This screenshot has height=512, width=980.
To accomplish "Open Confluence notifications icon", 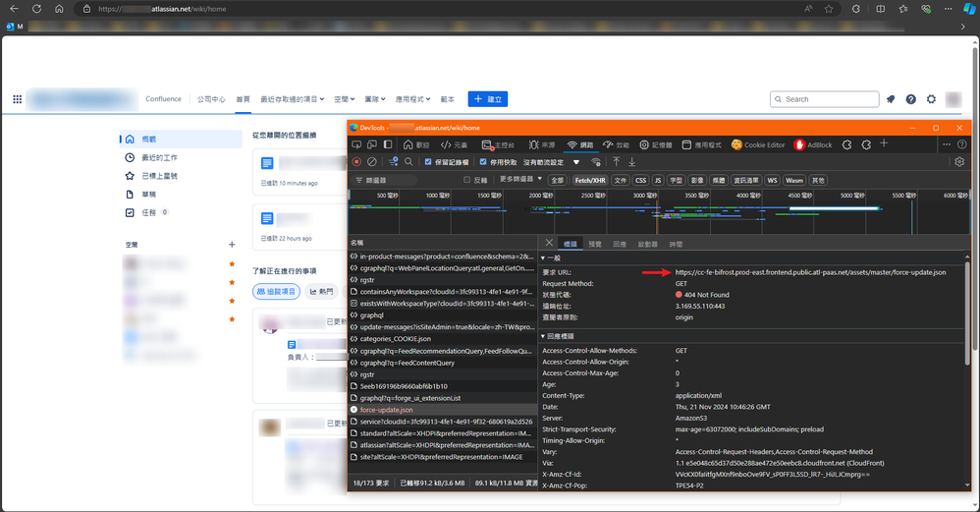I will click(x=891, y=99).
